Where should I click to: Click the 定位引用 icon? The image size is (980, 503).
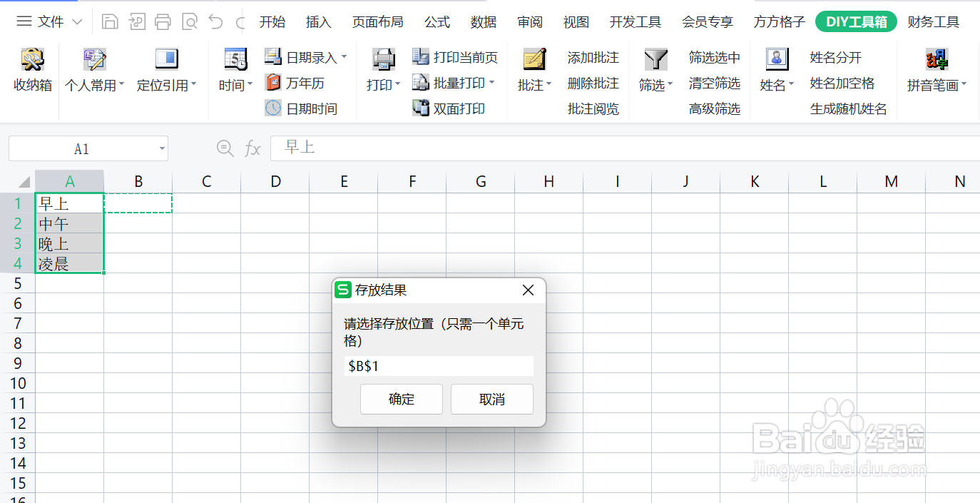[166, 59]
